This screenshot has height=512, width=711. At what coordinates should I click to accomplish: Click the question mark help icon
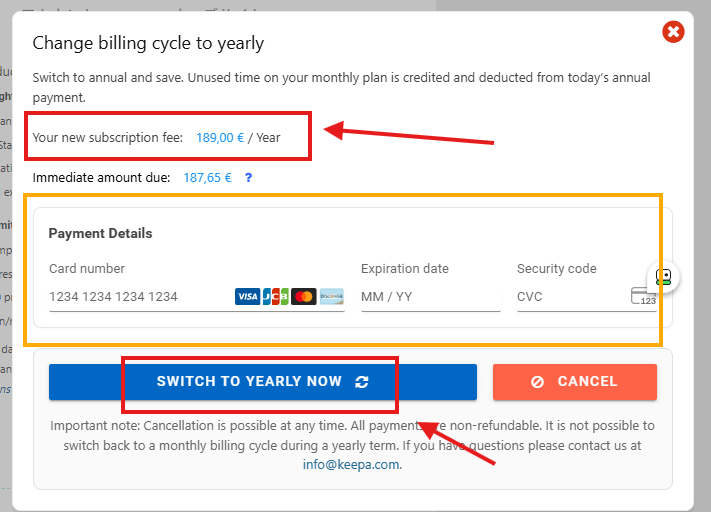click(248, 178)
